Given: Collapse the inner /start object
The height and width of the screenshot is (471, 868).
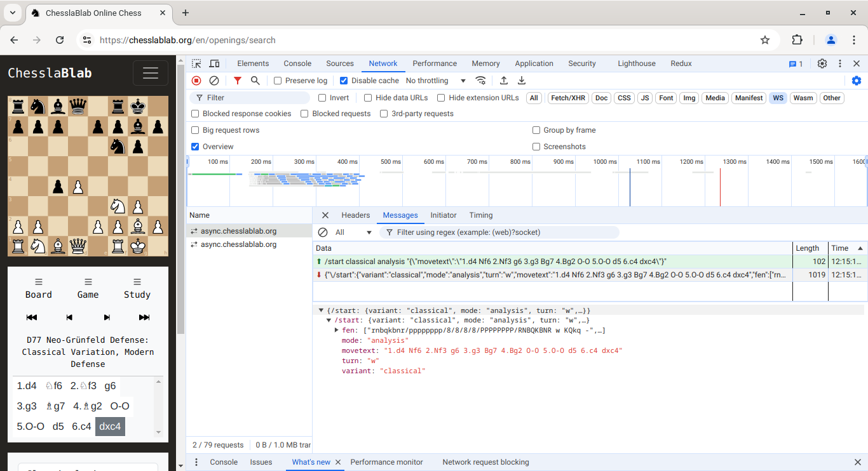Looking at the screenshot, I should [x=329, y=320].
